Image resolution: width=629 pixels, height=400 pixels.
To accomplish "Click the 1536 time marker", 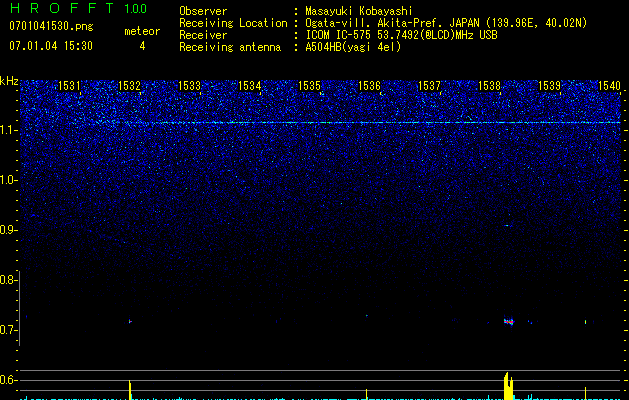I will click(369, 85).
